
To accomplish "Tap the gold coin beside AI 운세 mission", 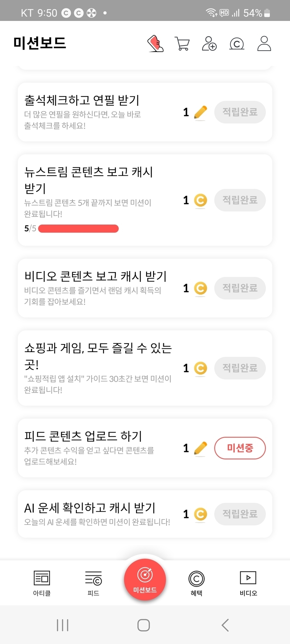I will pos(200,514).
